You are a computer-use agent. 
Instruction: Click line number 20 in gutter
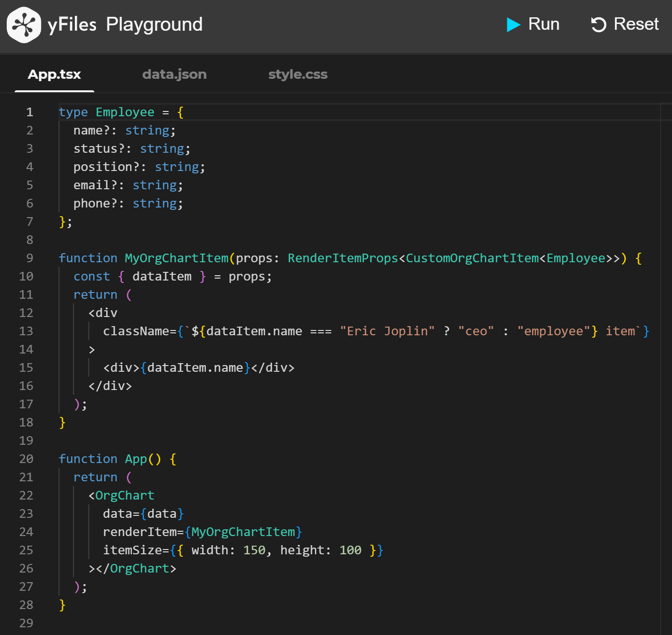(x=26, y=459)
